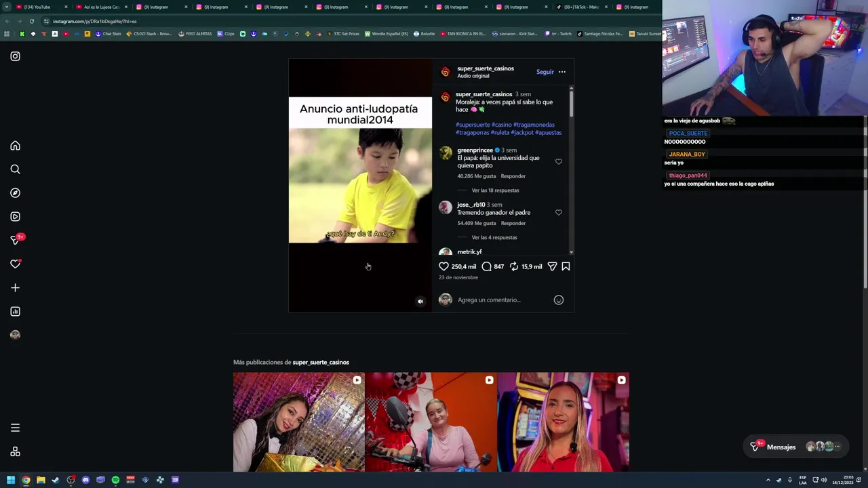
Task: Like jose._.rb10's comment with heart
Action: [559, 212]
